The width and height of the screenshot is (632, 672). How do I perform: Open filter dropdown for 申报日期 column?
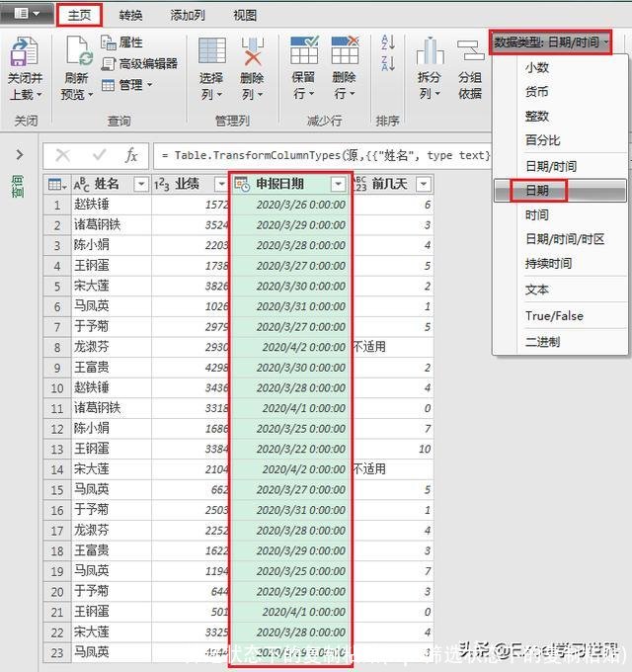point(338,184)
